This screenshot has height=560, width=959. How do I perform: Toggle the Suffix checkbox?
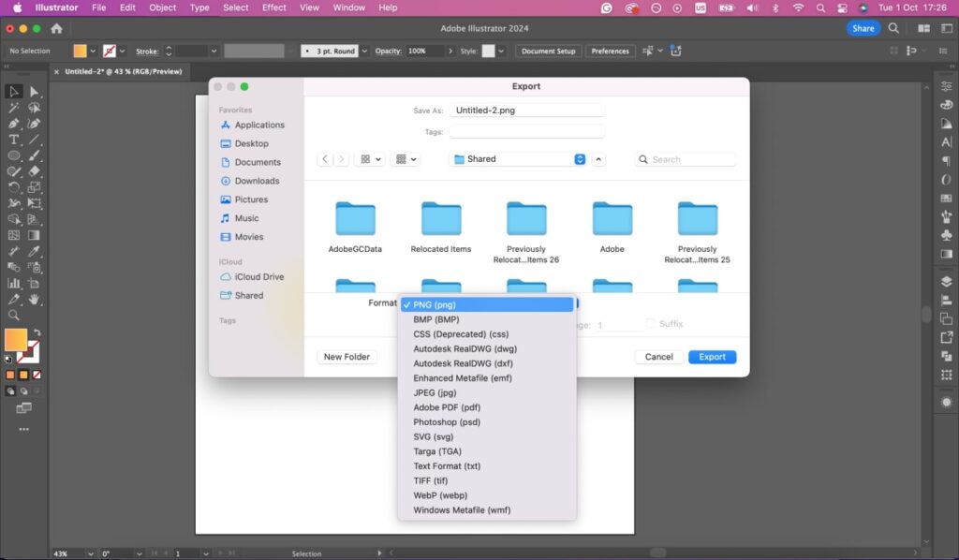(650, 323)
